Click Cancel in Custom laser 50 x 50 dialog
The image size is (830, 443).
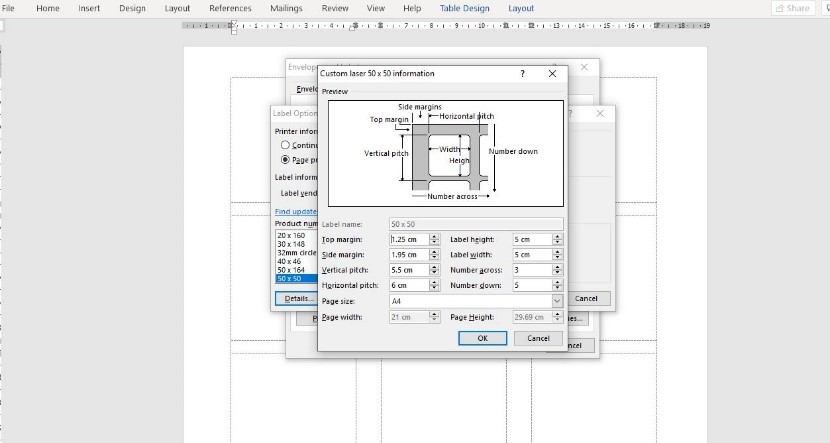pos(538,338)
